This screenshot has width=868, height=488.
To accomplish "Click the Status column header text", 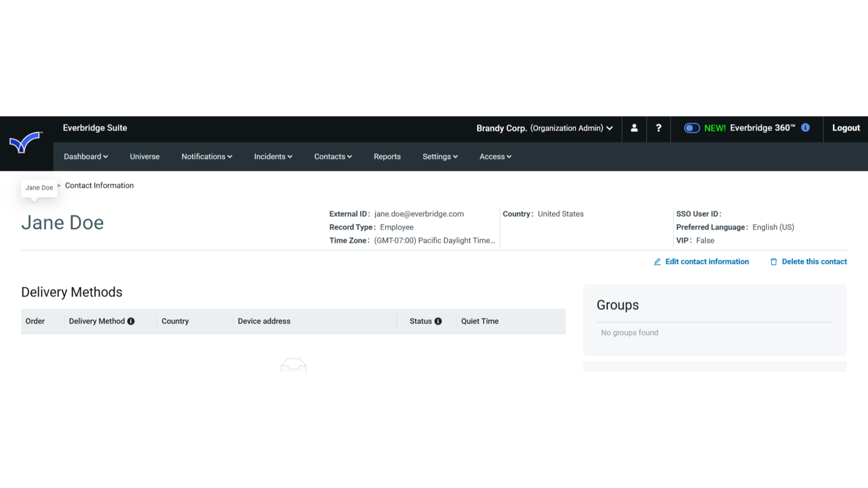I will (x=420, y=321).
